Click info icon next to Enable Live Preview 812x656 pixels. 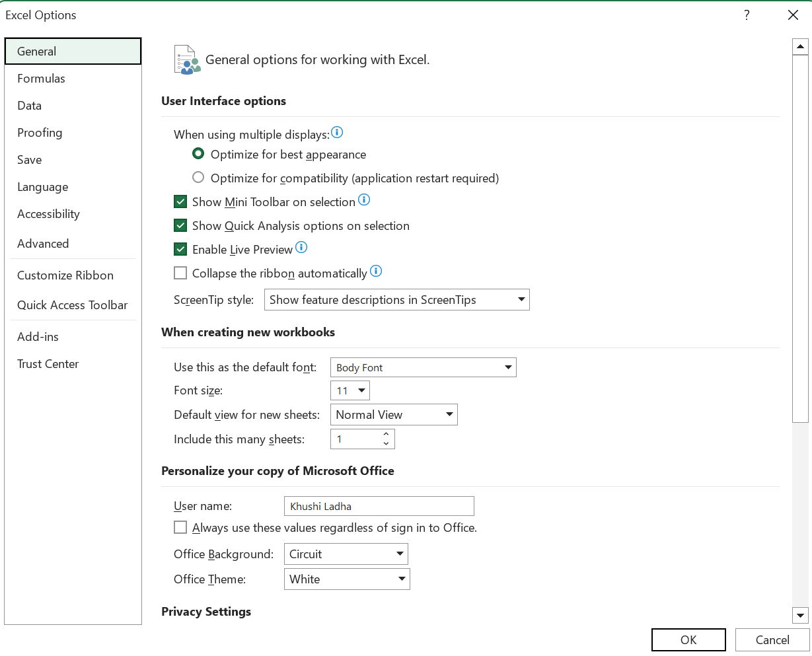click(301, 248)
